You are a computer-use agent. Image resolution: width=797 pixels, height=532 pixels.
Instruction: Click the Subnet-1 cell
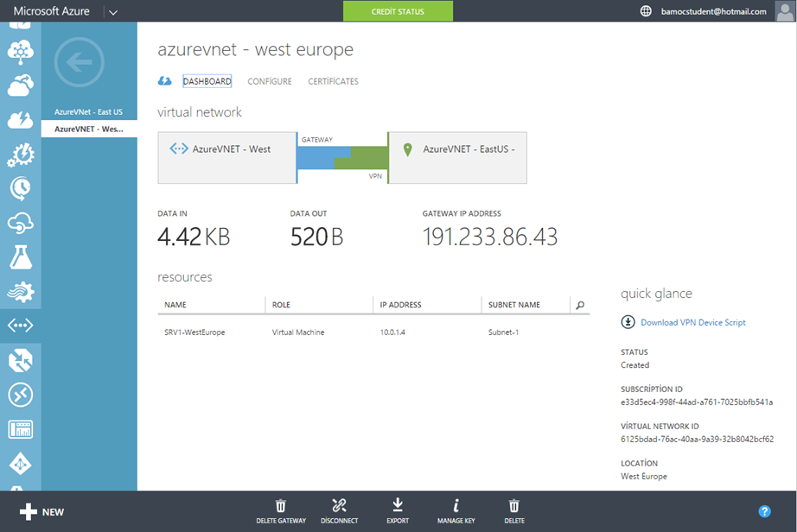[x=503, y=332]
